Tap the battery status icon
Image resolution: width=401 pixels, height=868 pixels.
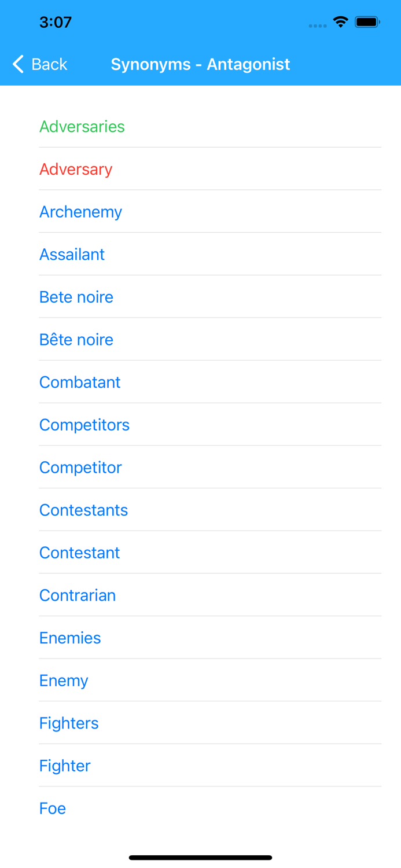367,23
